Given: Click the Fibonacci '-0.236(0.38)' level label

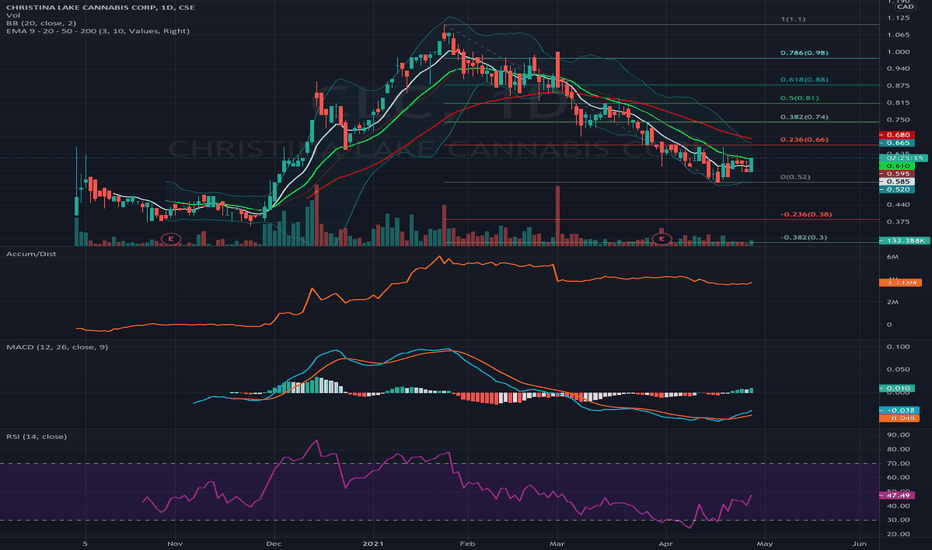Looking at the screenshot, I should (806, 214).
